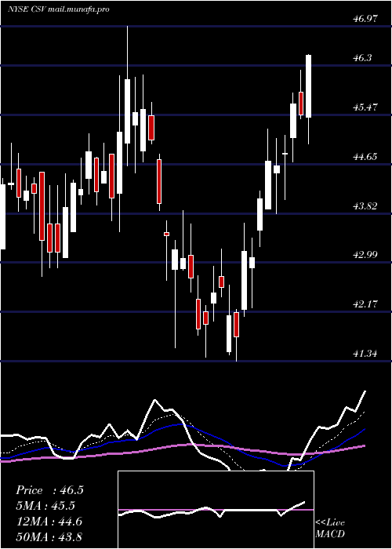
Task: Click the '<<Live MACD' label
Action: coord(330,528)
